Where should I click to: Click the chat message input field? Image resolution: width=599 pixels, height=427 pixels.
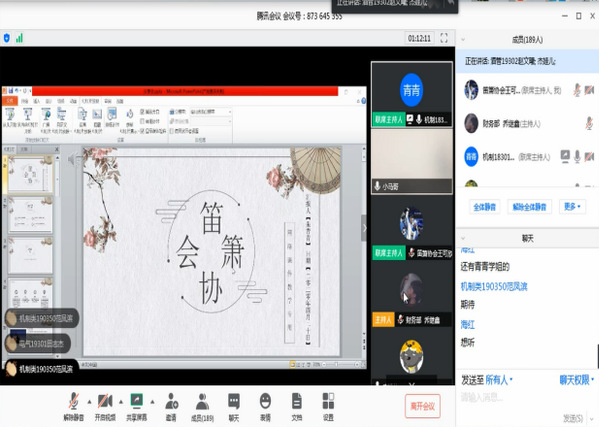tap(527, 399)
